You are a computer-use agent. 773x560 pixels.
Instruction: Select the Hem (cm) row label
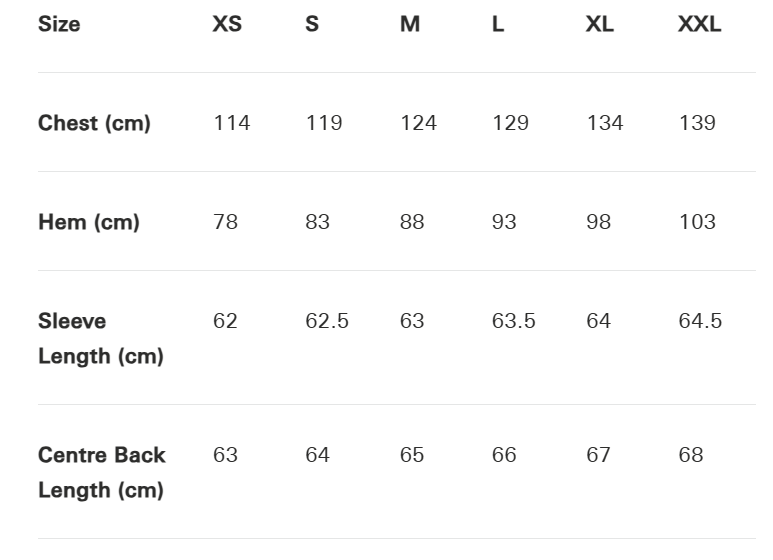pyautogui.click(x=89, y=222)
